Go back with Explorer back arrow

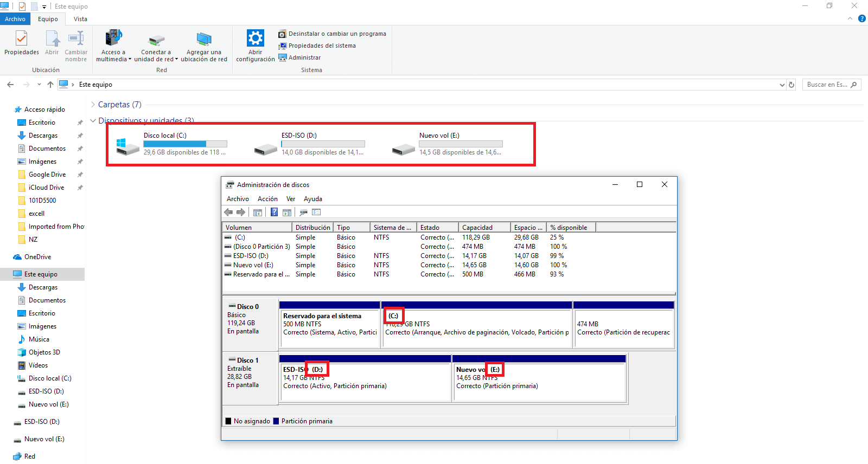coord(10,85)
